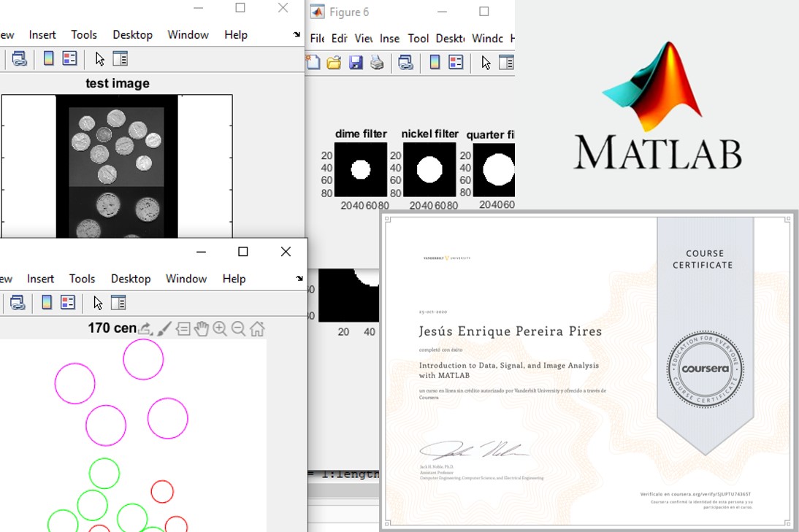Click Link Plot icon in test image window
Viewport: 799px width, 532px height.
click(19, 59)
